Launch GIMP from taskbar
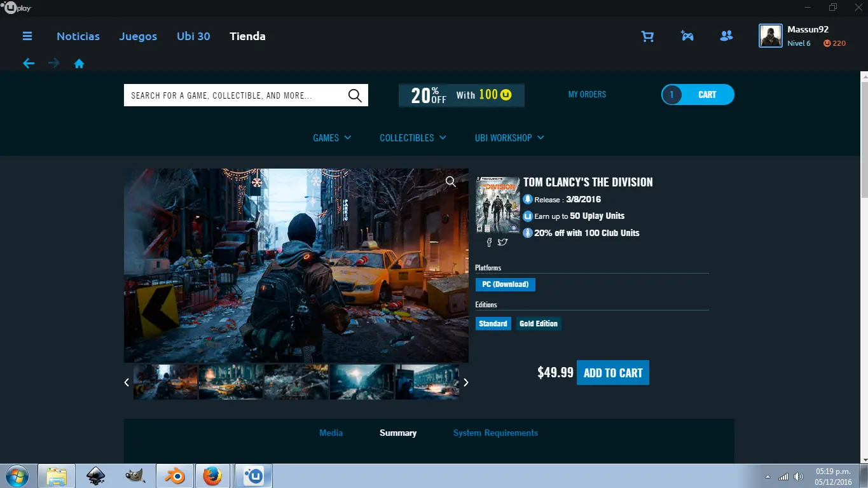 pyautogui.click(x=135, y=476)
